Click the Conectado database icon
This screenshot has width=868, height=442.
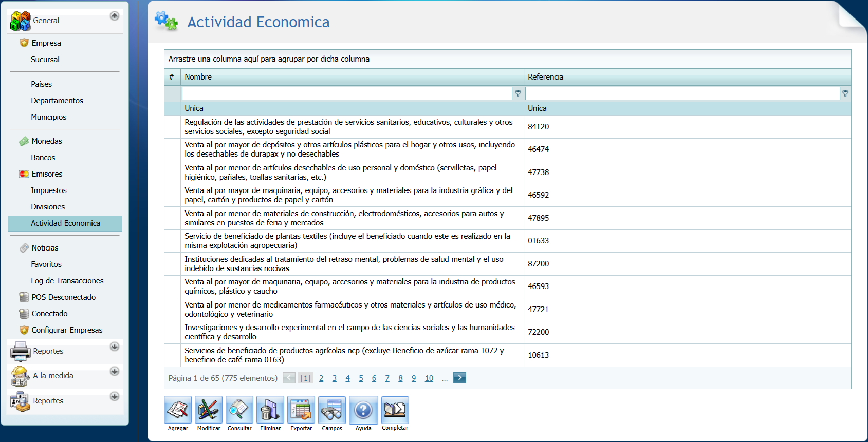pos(24,314)
